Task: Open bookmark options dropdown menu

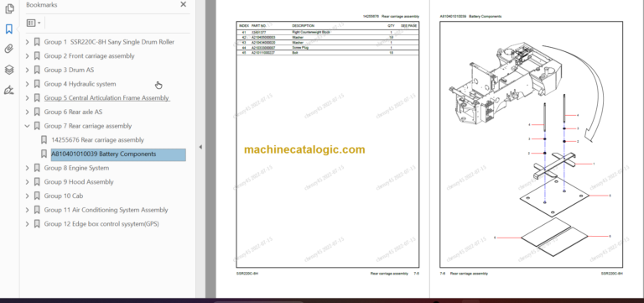Action: tap(34, 23)
